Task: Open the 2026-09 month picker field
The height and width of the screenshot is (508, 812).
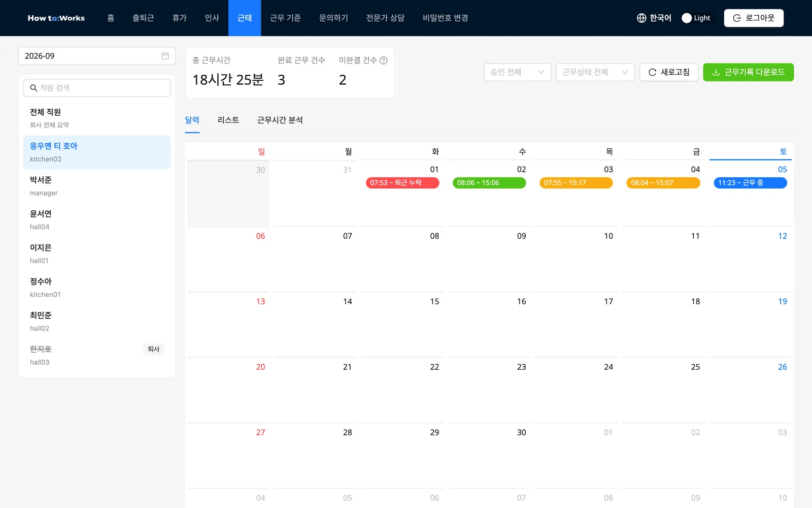Action: [x=97, y=56]
